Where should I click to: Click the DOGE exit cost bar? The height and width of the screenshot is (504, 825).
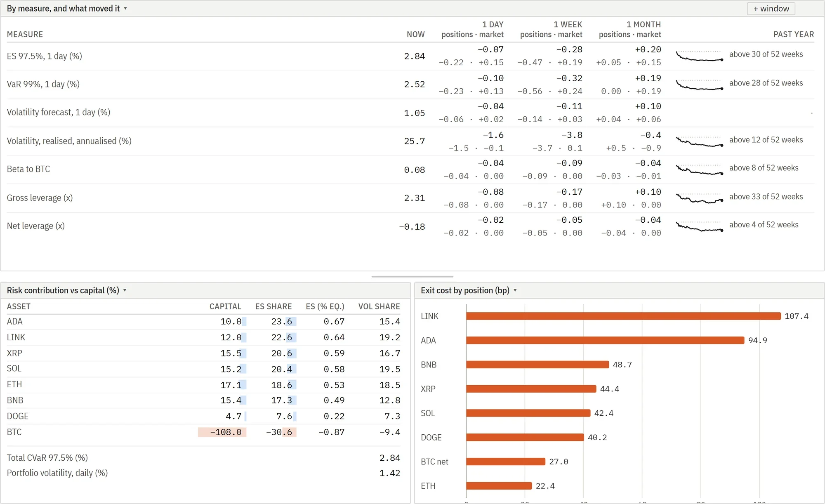[525, 437]
